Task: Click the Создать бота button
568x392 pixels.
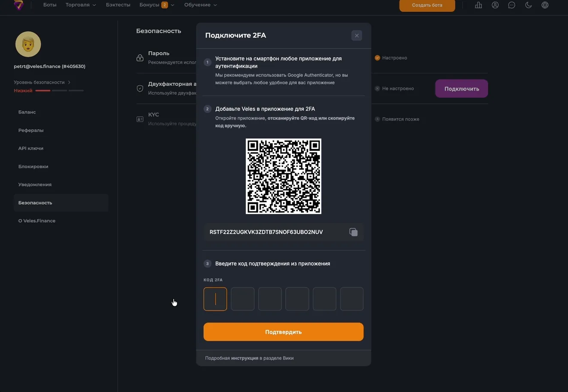Action: coord(427,6)
